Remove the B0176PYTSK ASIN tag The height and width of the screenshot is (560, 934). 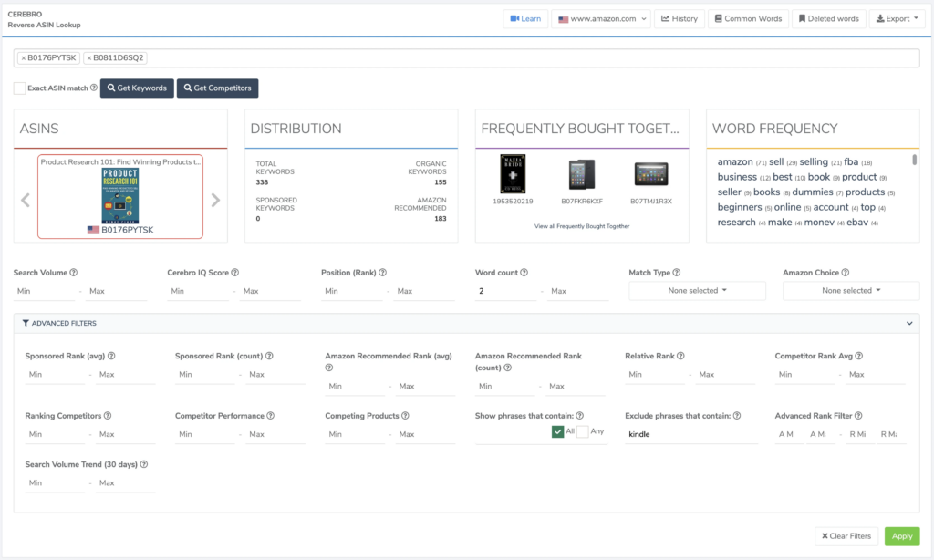[23, 57]
